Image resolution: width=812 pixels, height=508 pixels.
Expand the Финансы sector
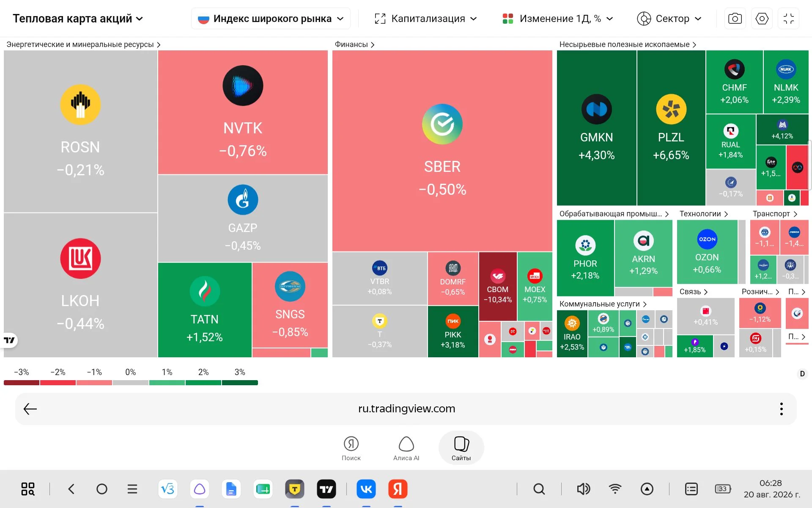(354, 44)
